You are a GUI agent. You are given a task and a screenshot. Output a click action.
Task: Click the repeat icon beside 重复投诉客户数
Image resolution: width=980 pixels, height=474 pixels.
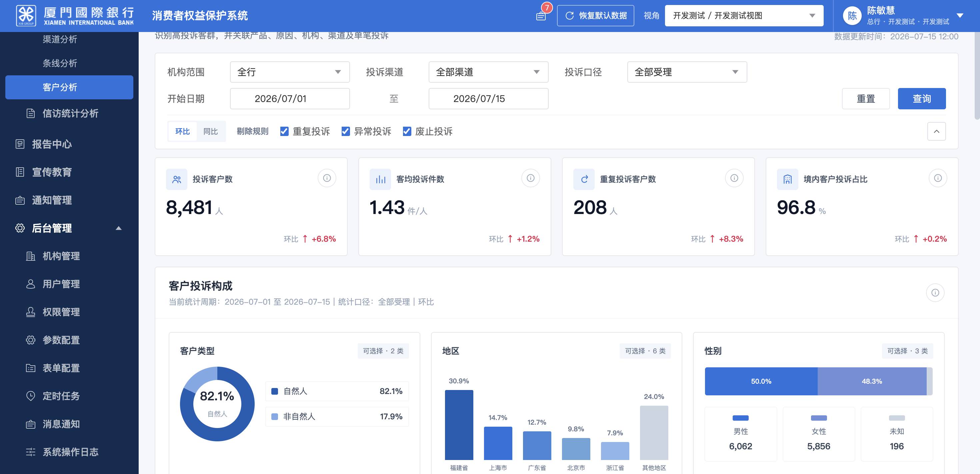coord(584,179)
